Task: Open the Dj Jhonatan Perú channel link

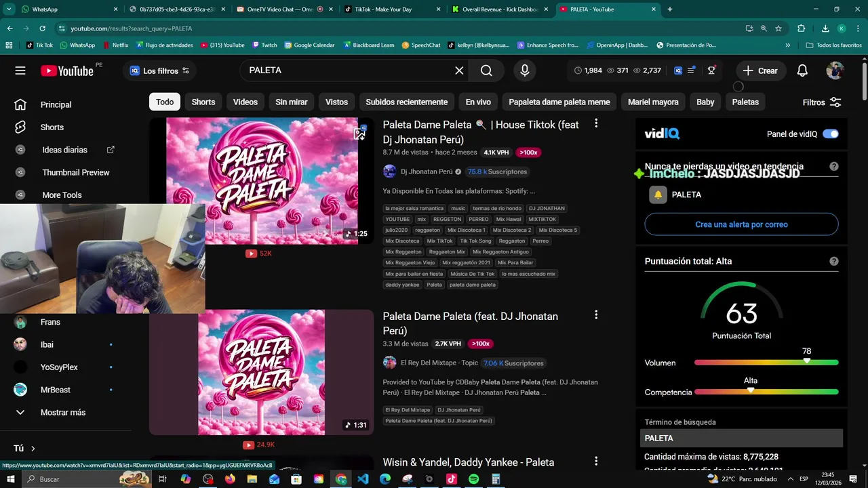Action: tap(427, 171)
